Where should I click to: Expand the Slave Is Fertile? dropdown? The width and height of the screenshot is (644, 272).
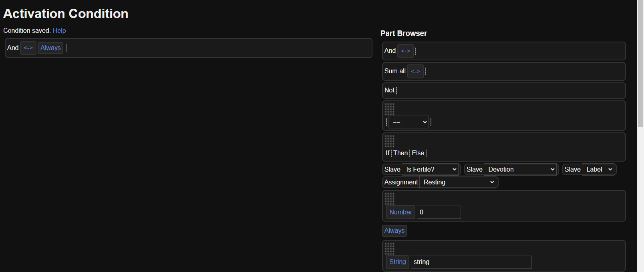click(430, 170)
